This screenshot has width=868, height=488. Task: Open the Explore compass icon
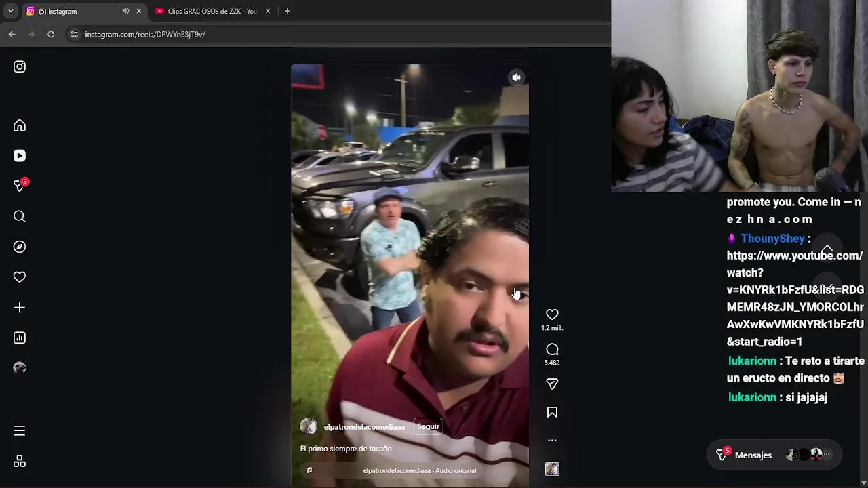click(20, 247)
